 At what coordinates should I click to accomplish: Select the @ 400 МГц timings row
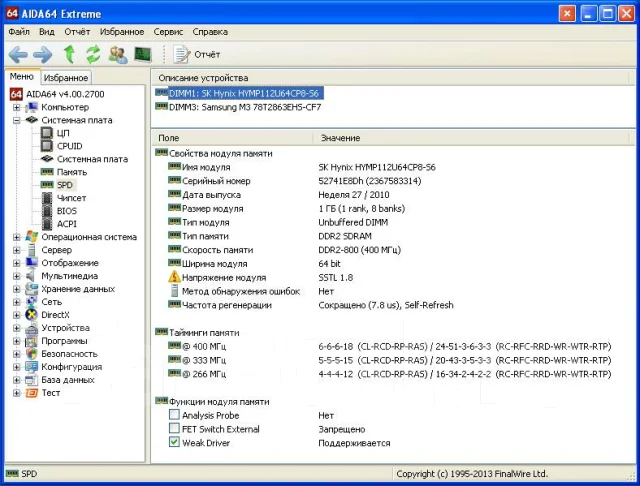point(390,346)
